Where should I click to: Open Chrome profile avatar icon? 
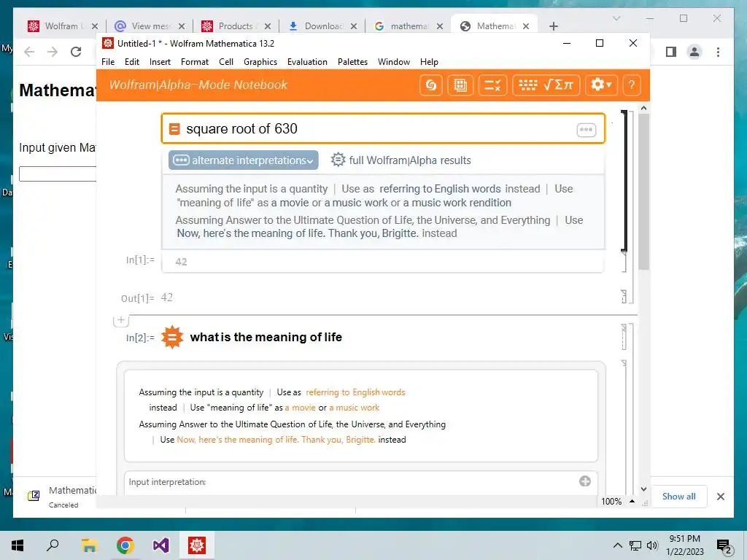(694, 52)
